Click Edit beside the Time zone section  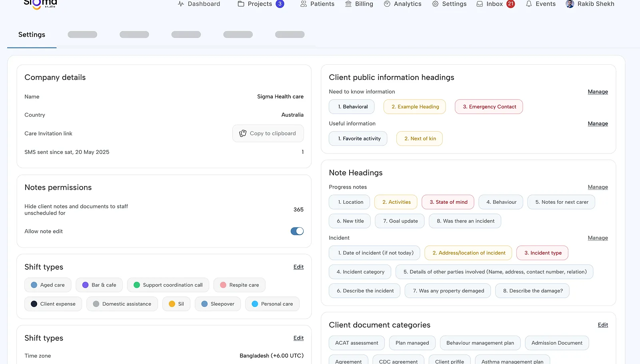pyautogui.click(x=298, y=338)
